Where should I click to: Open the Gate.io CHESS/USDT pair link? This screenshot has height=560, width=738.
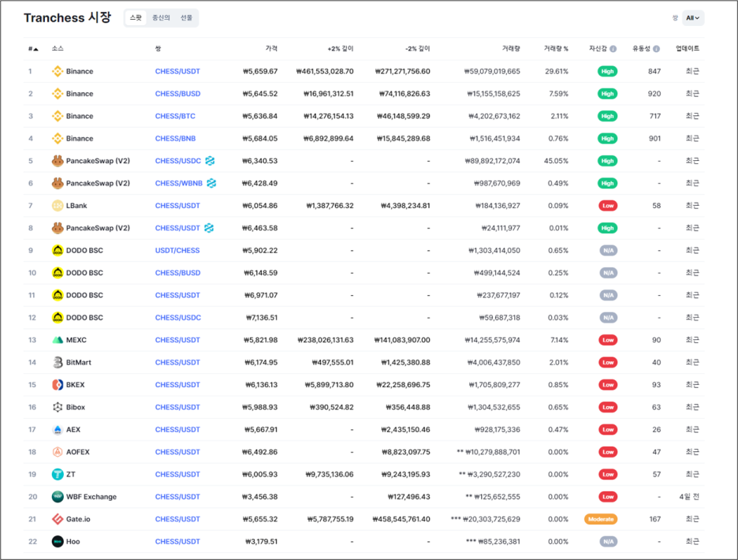pos(177,519)
